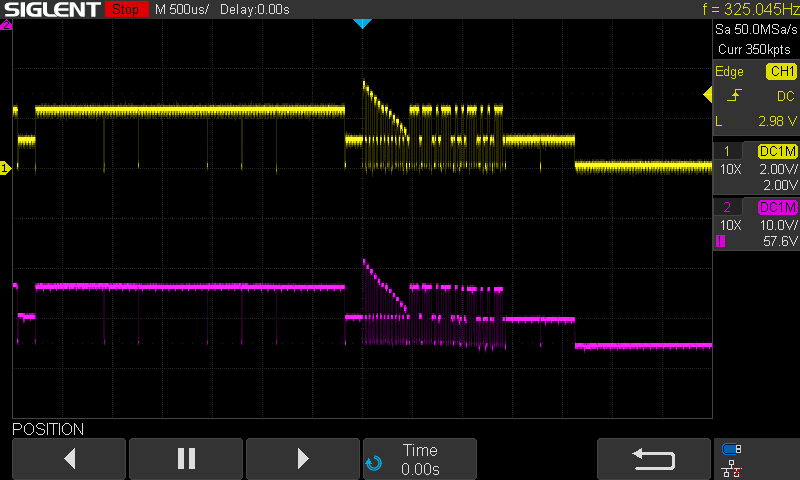Click the channel 1 ground marker
800x480 pixels.
coord(5,169)
